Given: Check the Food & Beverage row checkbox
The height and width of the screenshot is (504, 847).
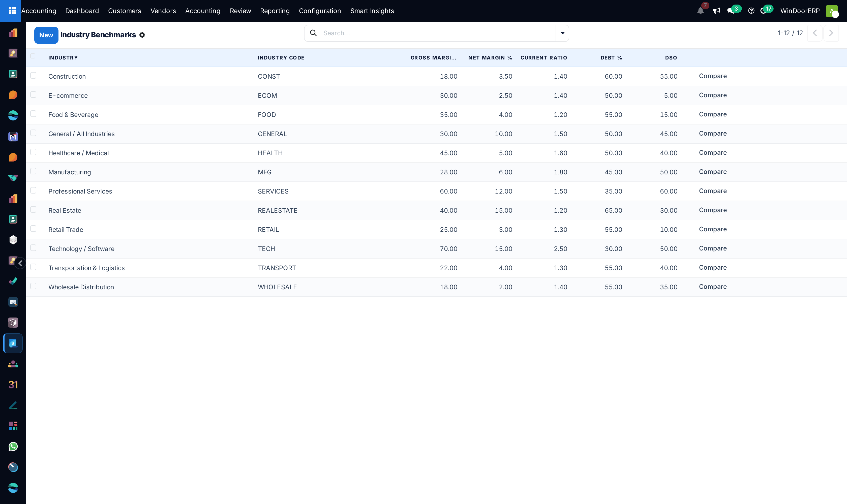Looking at the screenshot, I should 33,114.
